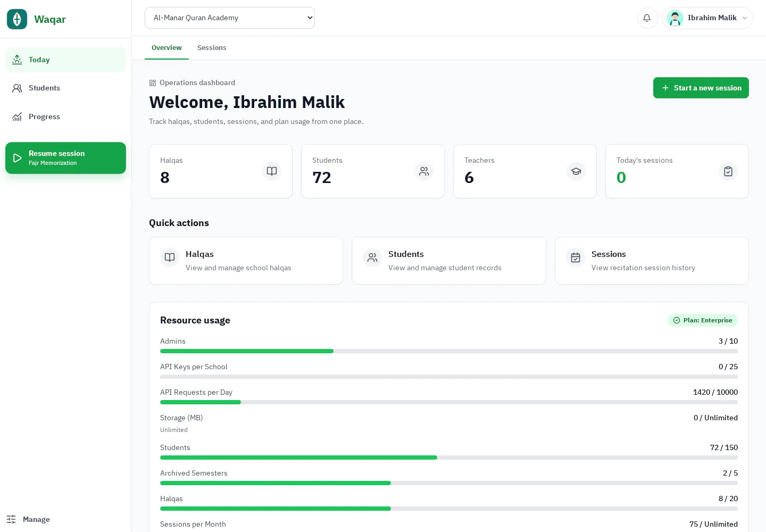766x532 pixels.
Task: Click the Teachers count stat card
Action: [525, 171]
